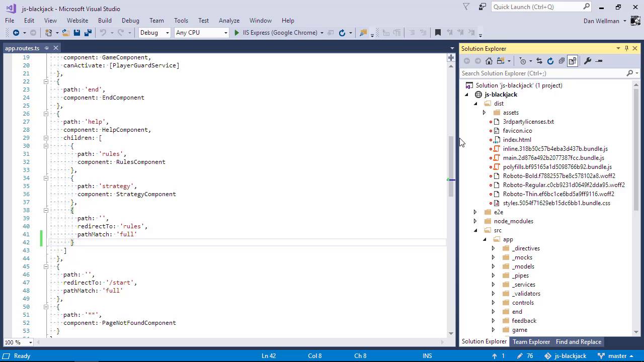Screen dimensions: 644x362
Task: Switch to Find and Replace tab
Action: [x=579, y=342]
